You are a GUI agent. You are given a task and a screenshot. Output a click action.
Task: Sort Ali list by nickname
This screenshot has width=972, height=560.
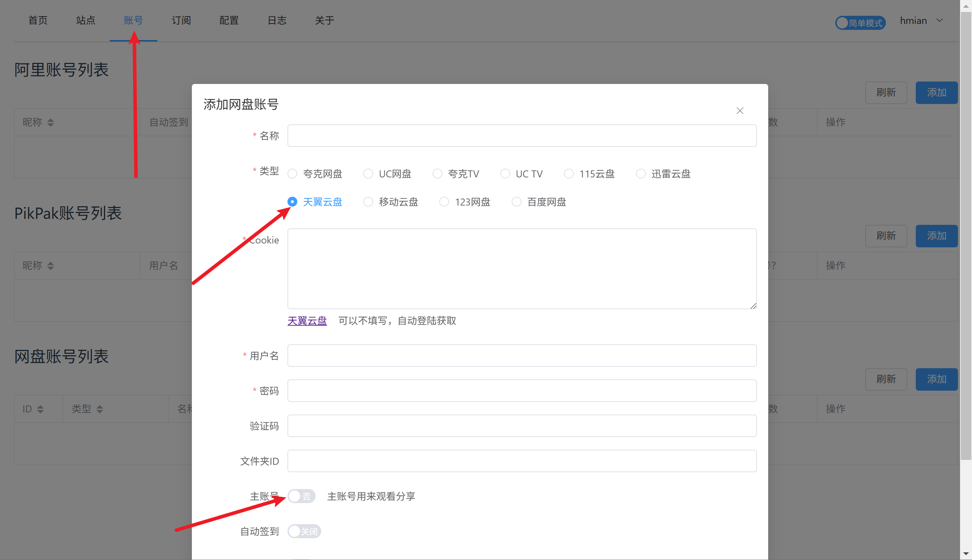click(x=50, y=122)
